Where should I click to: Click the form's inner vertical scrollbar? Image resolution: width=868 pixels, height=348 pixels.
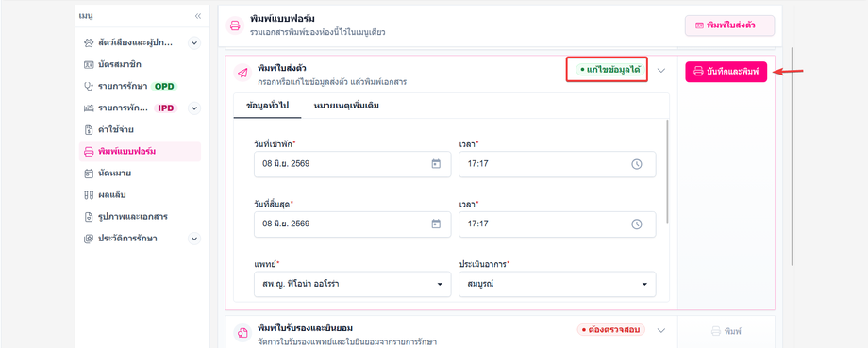tap(667, 172)
